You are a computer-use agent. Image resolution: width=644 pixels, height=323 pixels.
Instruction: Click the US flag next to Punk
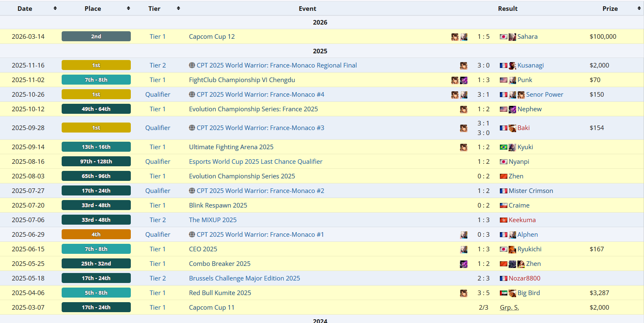503,80
